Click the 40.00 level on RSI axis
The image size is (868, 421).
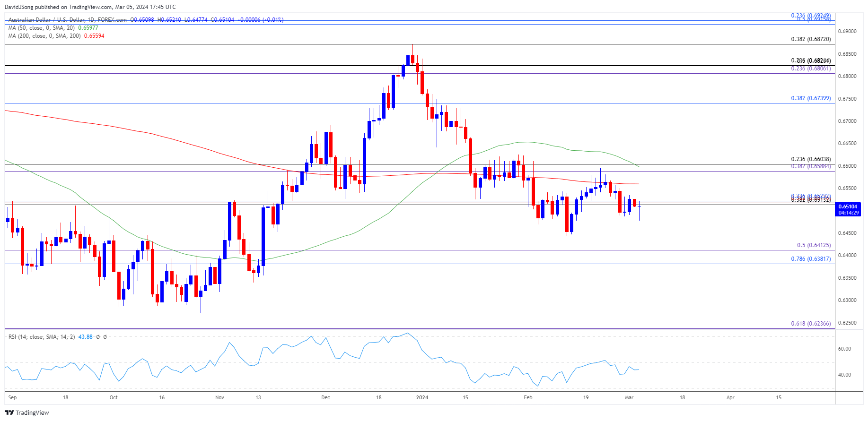[x=844, y=375]
